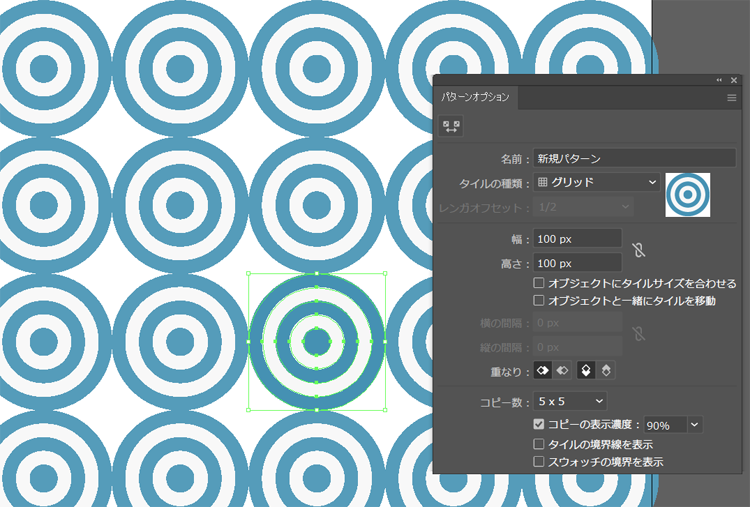The width and height of the screenshot is (750, 507).
Task: Open タイルの種類 dropdown showing グリッド
Action: tap(596, 182)
